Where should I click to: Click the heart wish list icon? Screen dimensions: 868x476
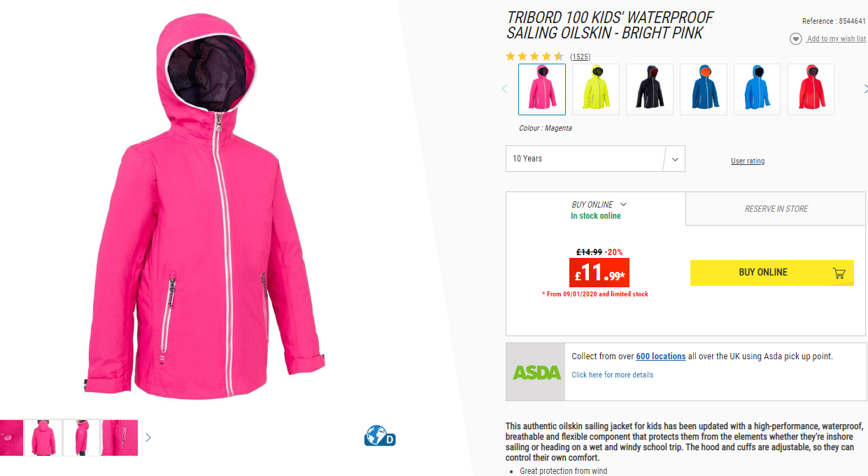pos(795,39)
